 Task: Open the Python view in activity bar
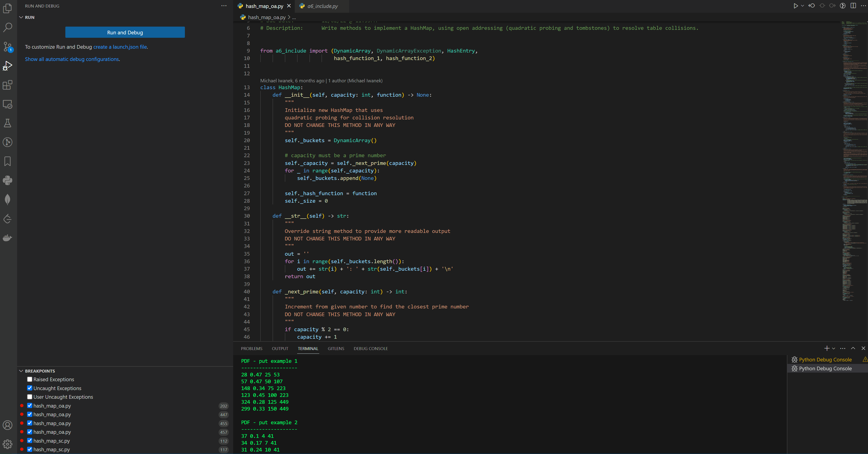tap(8, 180)
